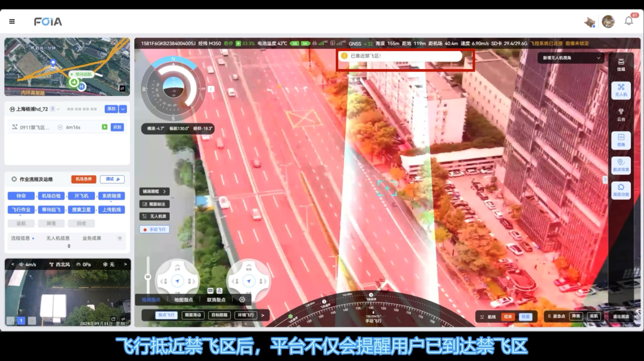Click the 挂载 payload icon
This screenshot has height=361, width=644.
(621, 64)
